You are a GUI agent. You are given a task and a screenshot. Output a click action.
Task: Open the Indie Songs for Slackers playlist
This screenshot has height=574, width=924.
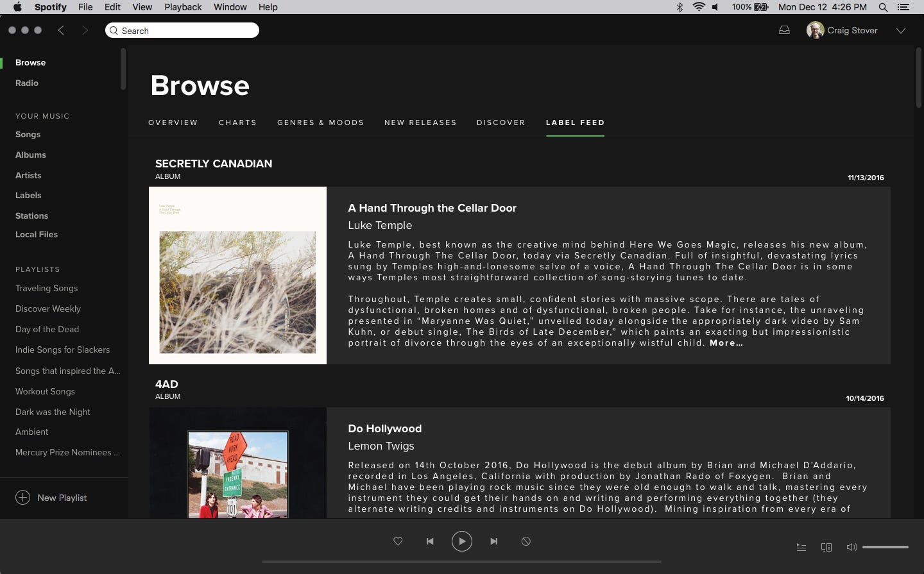pos(63,350)
